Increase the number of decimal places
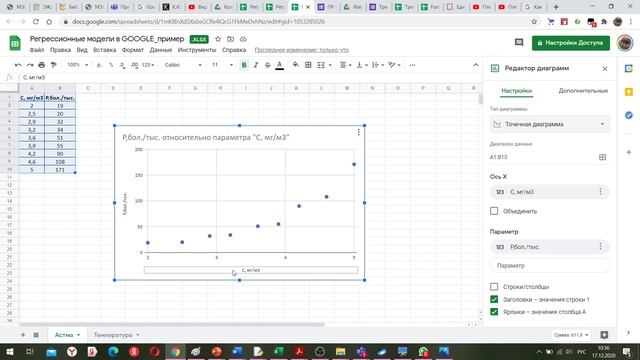Screen dimensions: 640x360 pyautogui.click(x=134, y=65)
